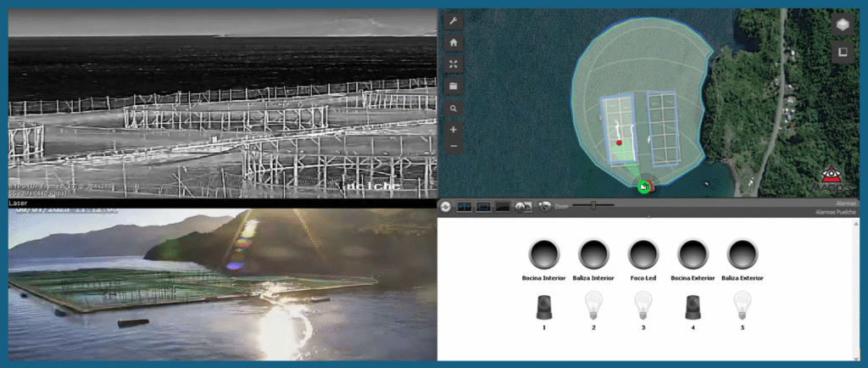Toggle the Bocina Interior button
This screenshot has width=868, height=368.
pos(544,254)
